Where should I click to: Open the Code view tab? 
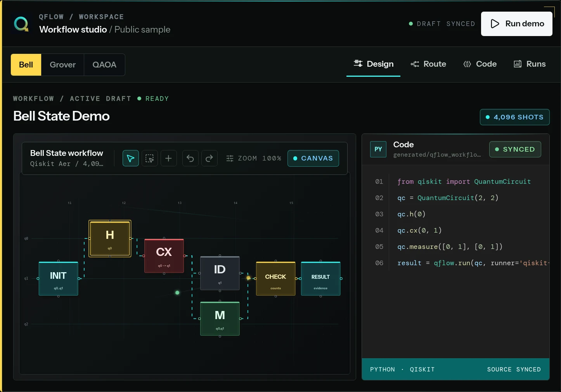[480, 64]
